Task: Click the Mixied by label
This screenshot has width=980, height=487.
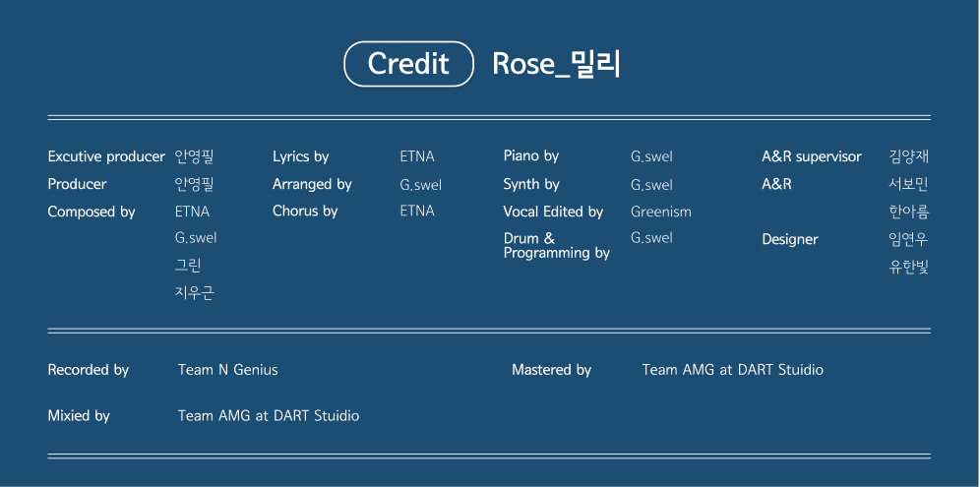Action: 79,416
